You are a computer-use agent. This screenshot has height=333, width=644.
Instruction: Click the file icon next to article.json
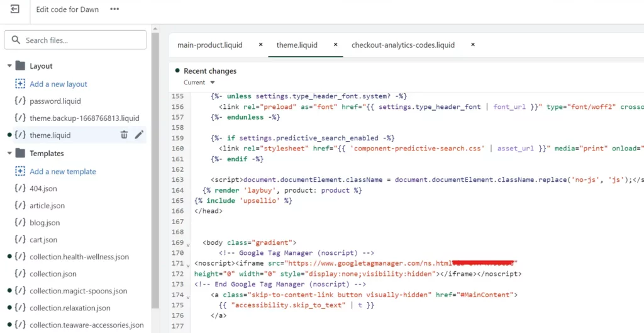[20, 205]
